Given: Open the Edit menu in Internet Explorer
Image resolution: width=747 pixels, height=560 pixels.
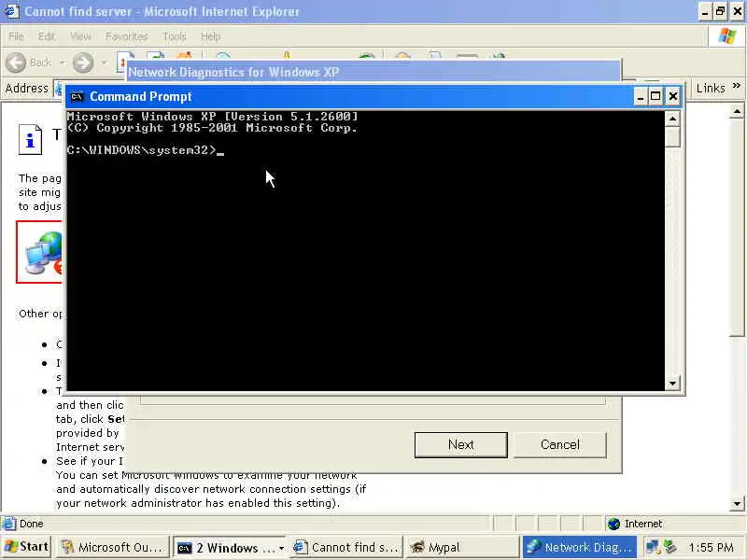Looking at the screenshot, I should [46, 36].
